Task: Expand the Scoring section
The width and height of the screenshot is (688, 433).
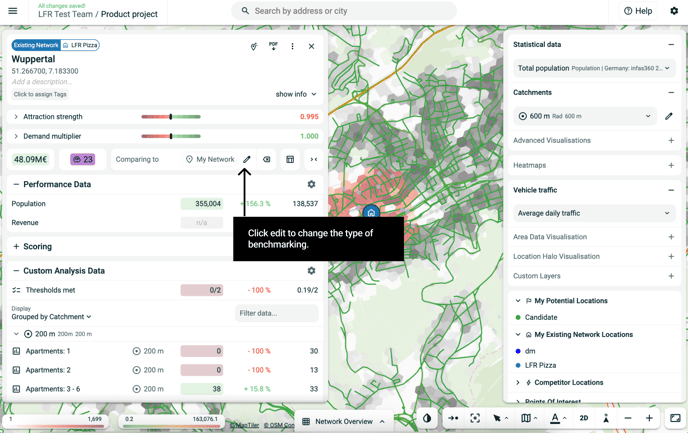Action: [16, 247]
